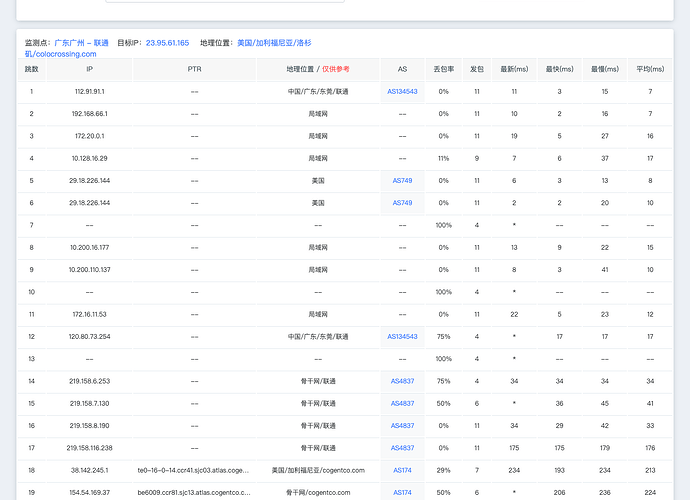Click latest value 234 in hop 18 row
The height and width of the screenshot is (500, 690).
click(514, 471)
